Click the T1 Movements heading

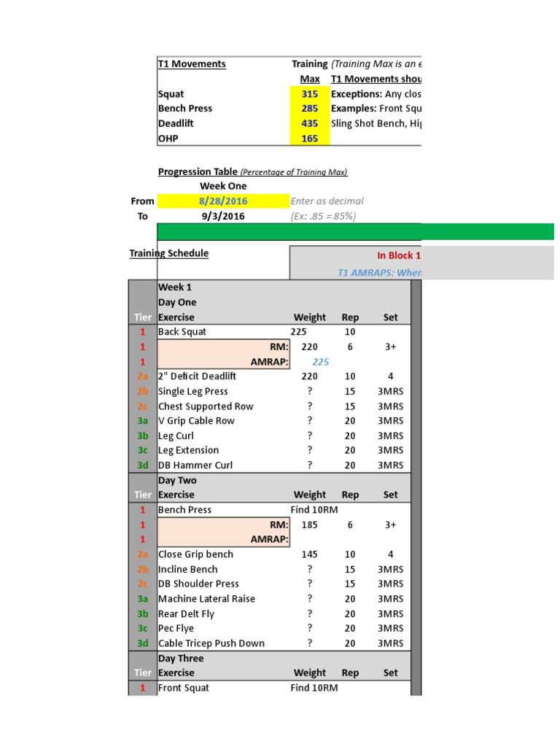[x=192, y=64]
